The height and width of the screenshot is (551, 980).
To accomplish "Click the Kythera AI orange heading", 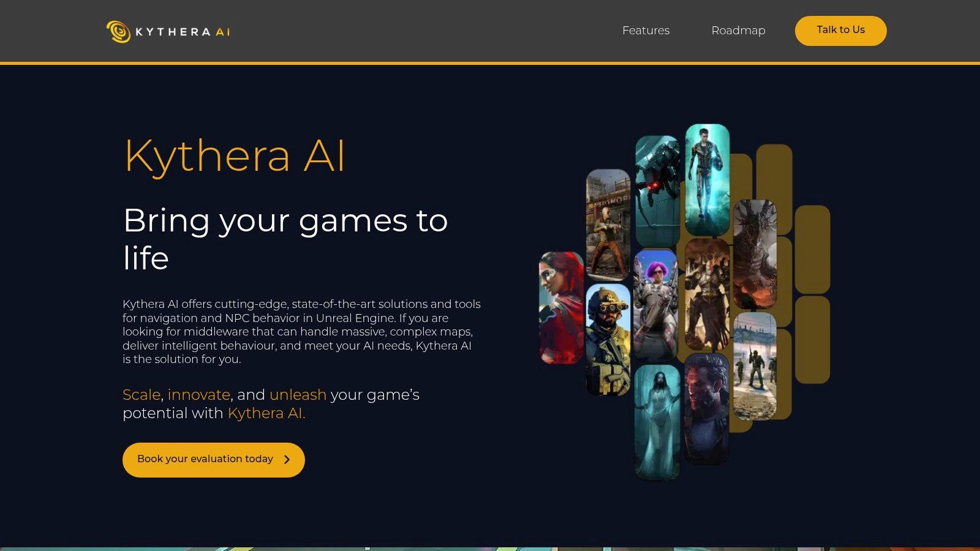I will click(235, 156).
